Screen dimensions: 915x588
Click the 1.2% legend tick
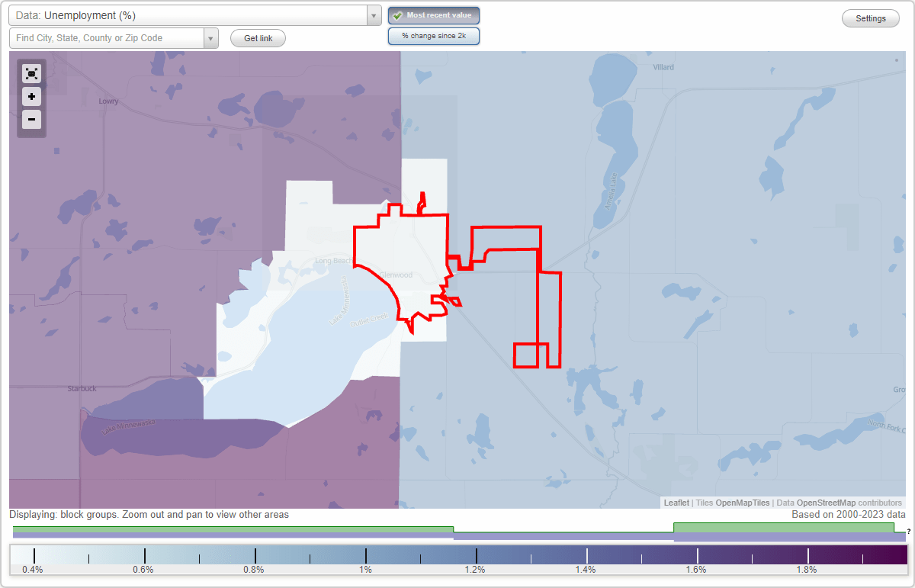point(476,569)
